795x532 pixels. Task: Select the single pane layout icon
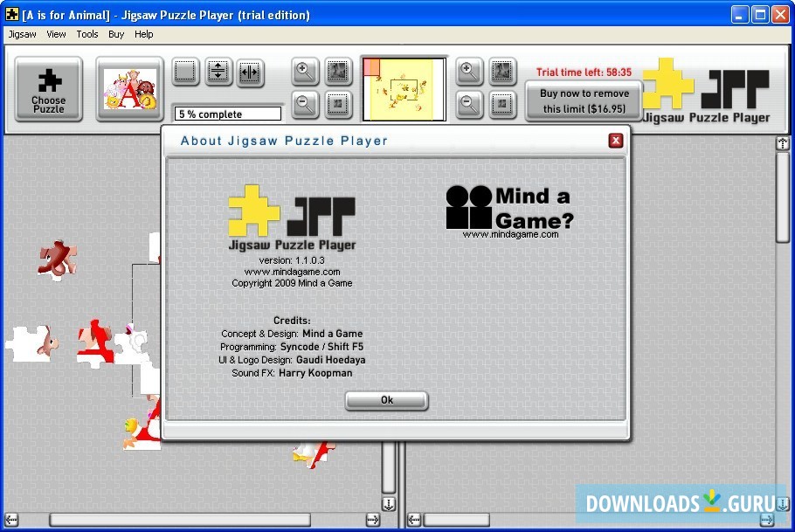(185, 73)
